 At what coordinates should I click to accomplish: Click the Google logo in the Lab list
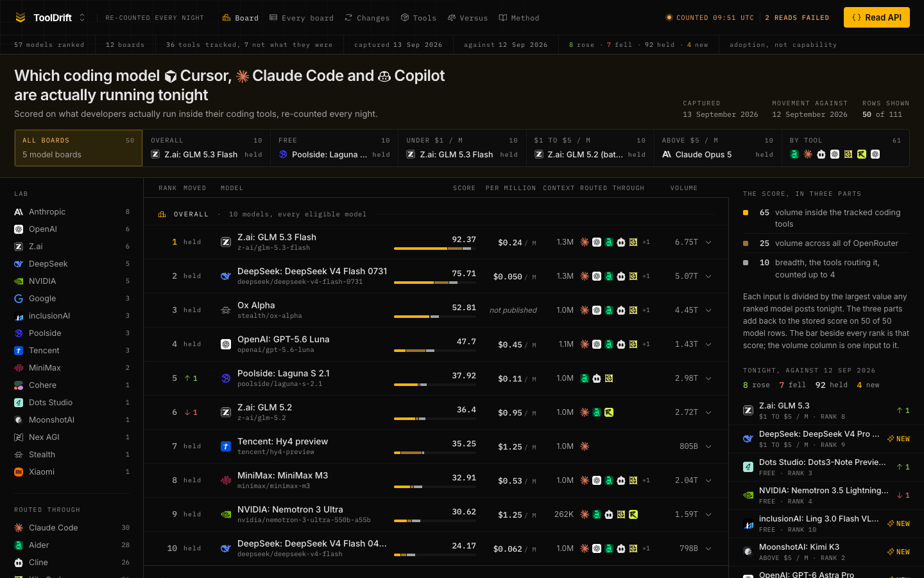tap(19, 299)
